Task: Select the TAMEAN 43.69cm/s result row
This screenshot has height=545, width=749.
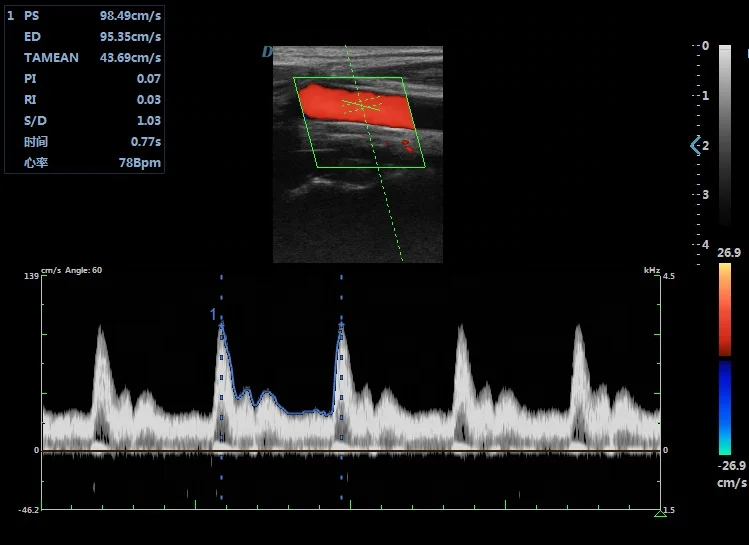Action: pyautogui.click(x=85, y=58)
